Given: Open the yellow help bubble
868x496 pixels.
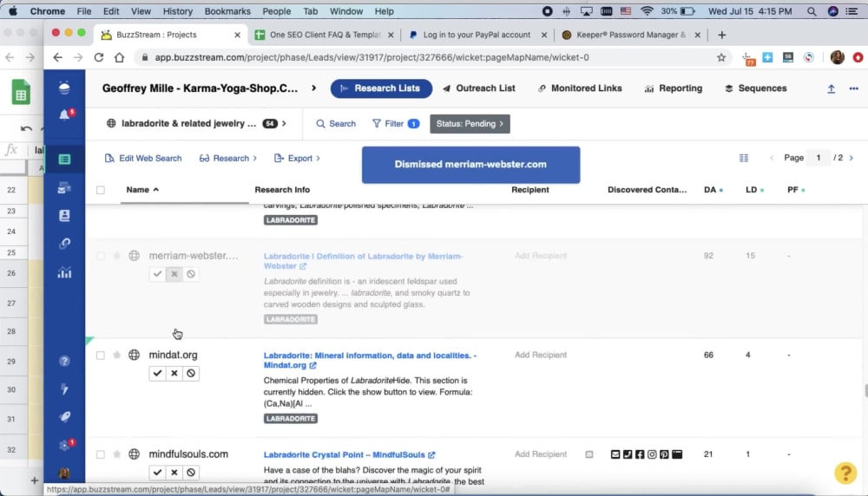Looking at the screenshot, I should (845, 473).
